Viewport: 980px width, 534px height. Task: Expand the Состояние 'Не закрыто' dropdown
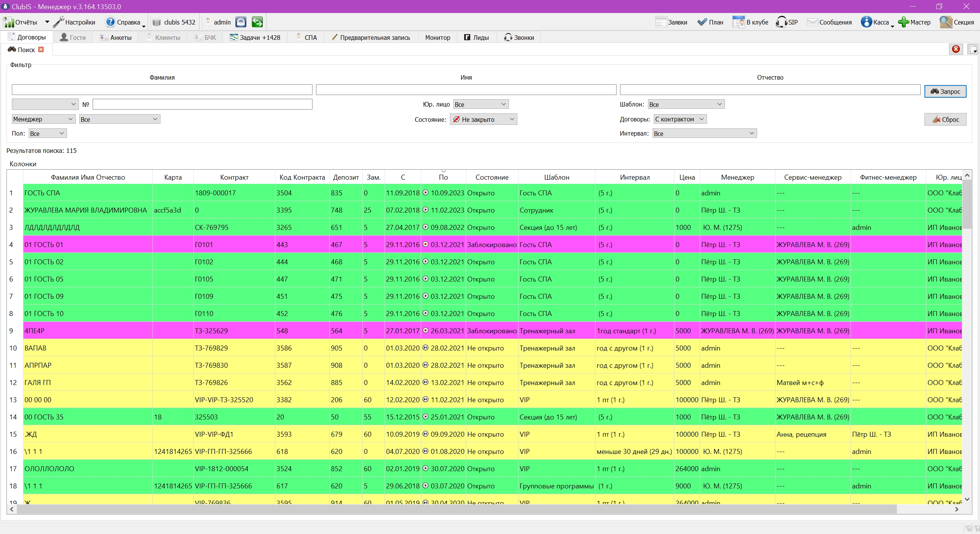pyautogui.click(x=483, y=120)
